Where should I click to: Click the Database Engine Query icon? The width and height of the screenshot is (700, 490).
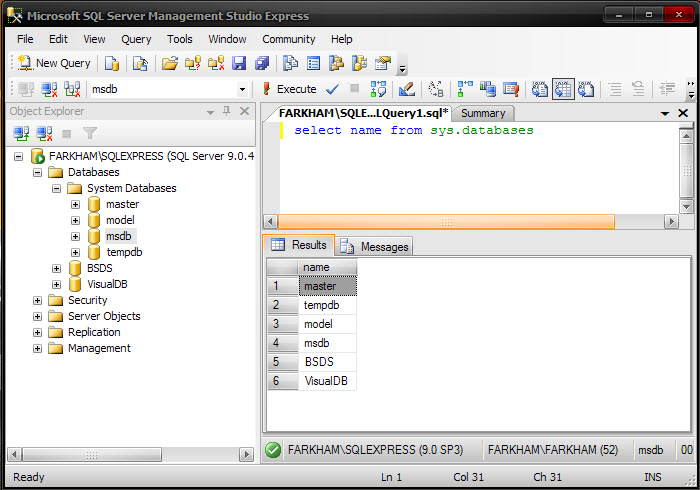(112, 63)
